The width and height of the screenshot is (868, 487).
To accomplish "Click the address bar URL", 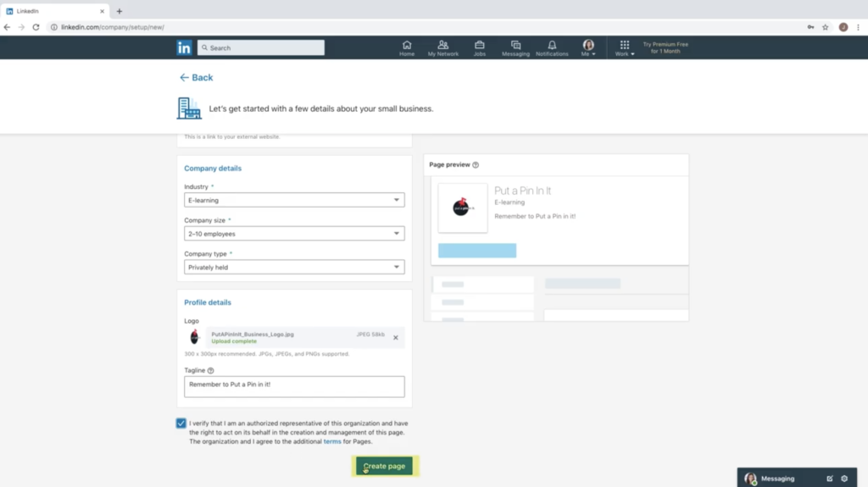I will click(113, 27).
